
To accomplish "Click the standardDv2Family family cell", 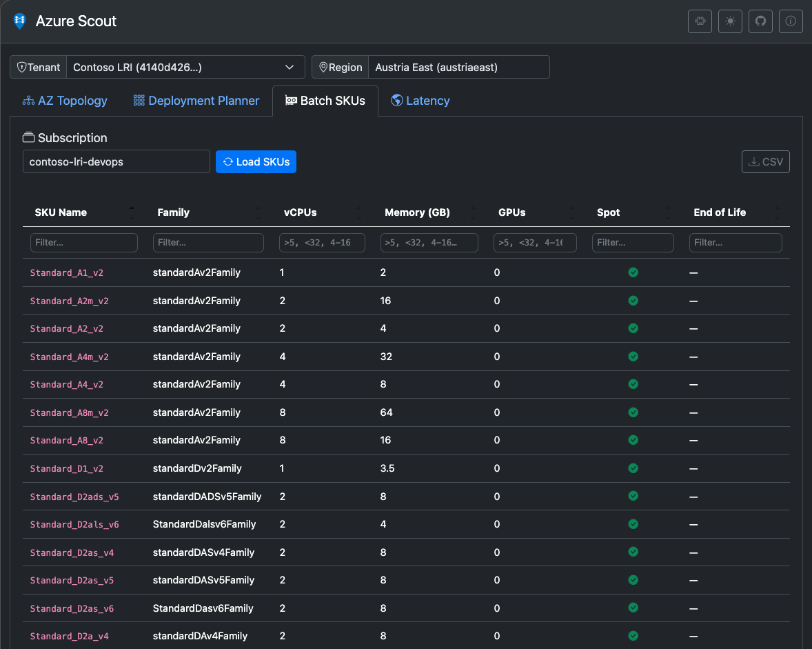I will click(197, 468).
